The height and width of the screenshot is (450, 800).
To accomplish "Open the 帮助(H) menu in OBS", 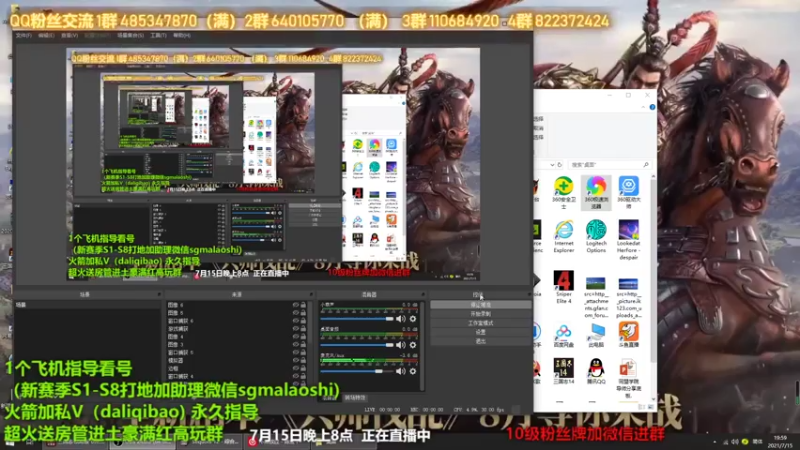I will 182,36.
